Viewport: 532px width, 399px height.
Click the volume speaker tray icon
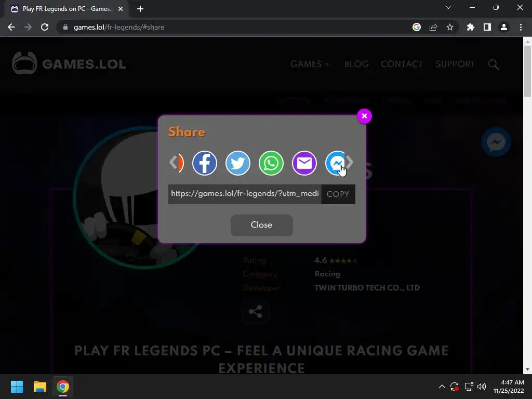pyautogui.click(x=482, y=387)
